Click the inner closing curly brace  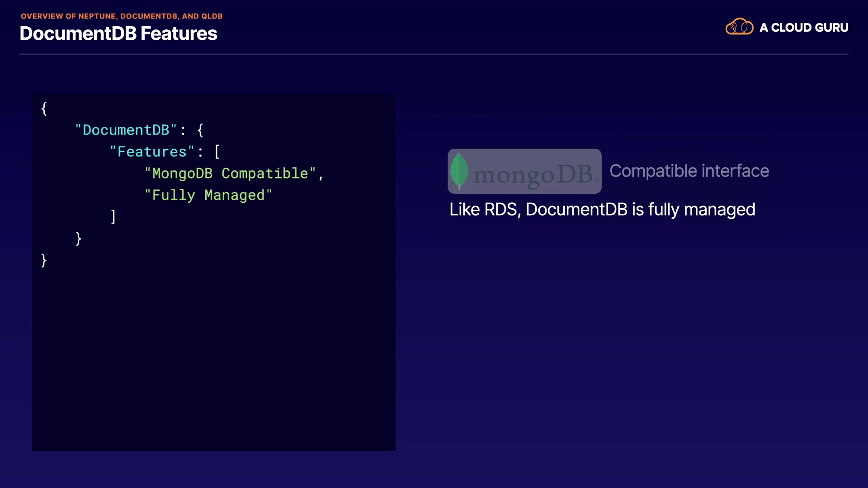pos(79,239)
